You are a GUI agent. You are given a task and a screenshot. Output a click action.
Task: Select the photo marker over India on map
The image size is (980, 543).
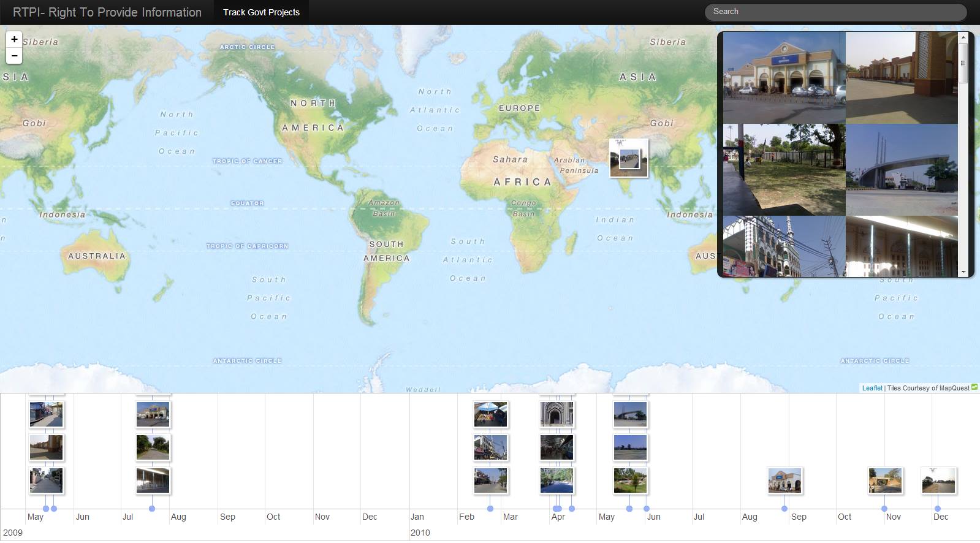[x=629, y=159]
